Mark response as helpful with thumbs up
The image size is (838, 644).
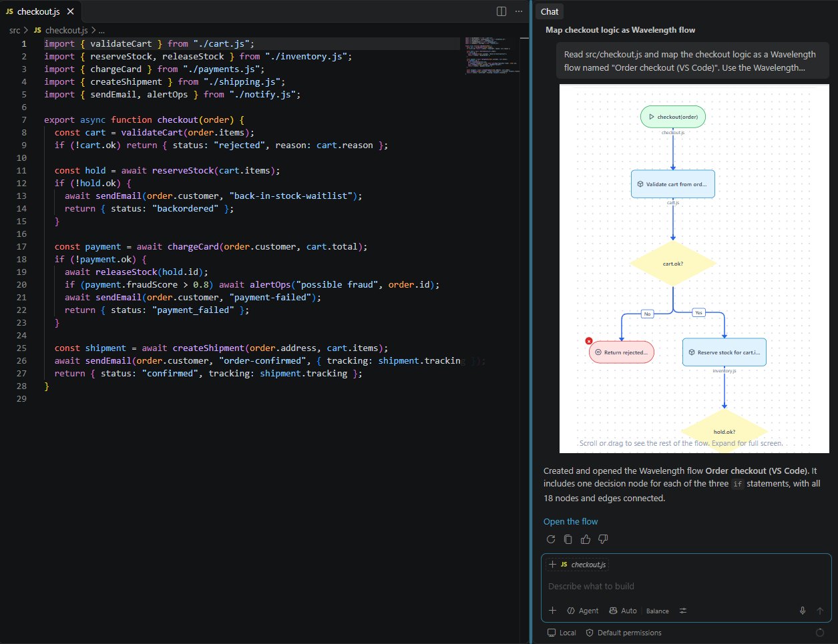tap(586, 539)
